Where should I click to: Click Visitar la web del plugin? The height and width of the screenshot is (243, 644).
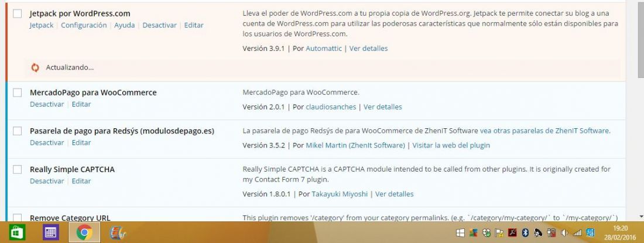tap(451, 145)
